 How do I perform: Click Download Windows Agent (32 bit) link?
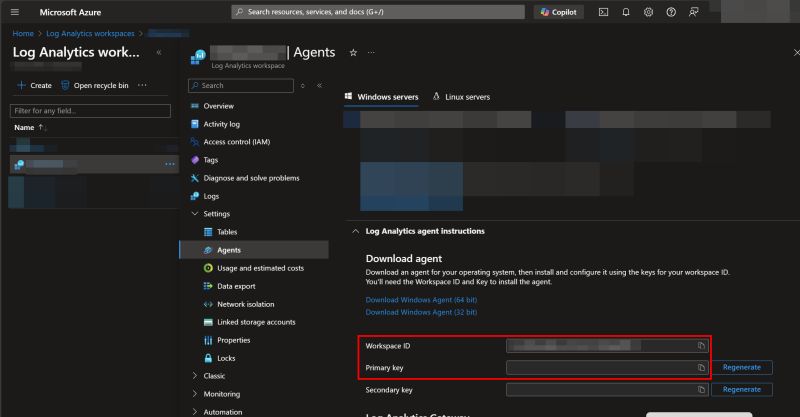pyautogui.click(x=421, y=312)
